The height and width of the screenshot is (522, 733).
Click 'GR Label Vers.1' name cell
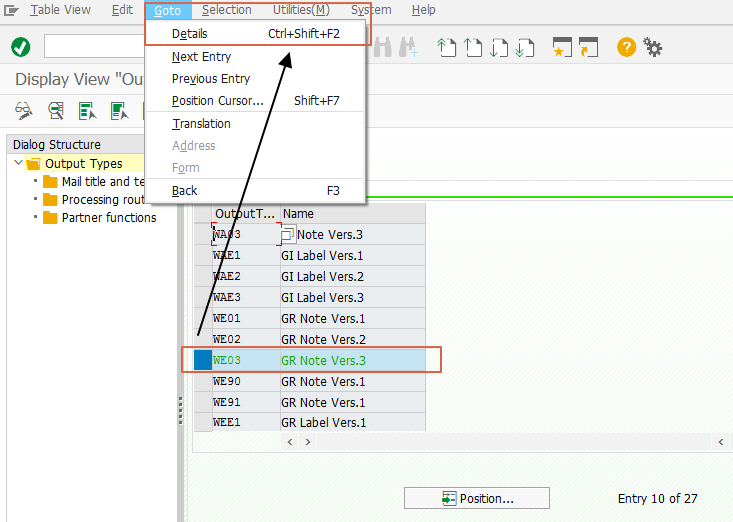pyautogui.click(x=353, y=422)
